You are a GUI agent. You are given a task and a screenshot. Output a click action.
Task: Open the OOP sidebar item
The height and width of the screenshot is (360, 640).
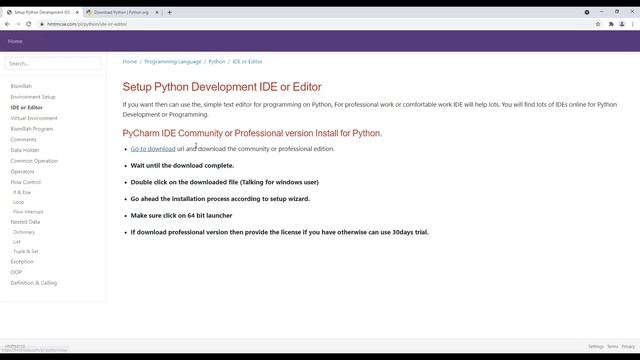(x=16, y=272)
